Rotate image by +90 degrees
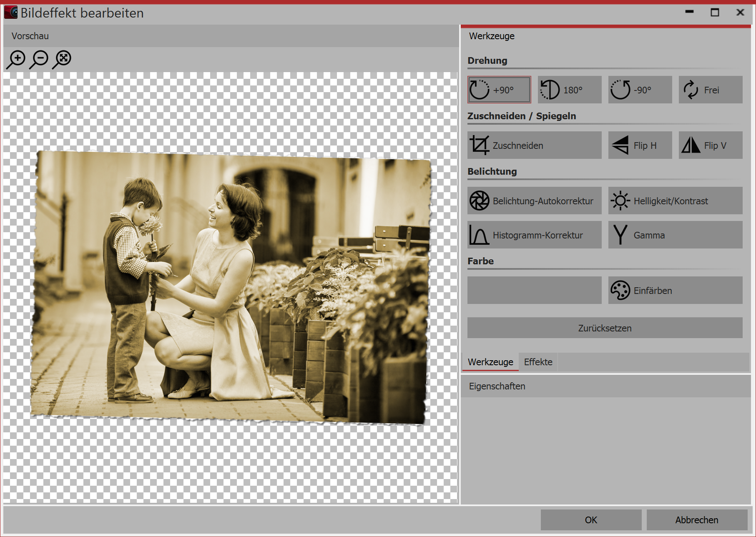 pyautogui.click(x=499, y=90)
